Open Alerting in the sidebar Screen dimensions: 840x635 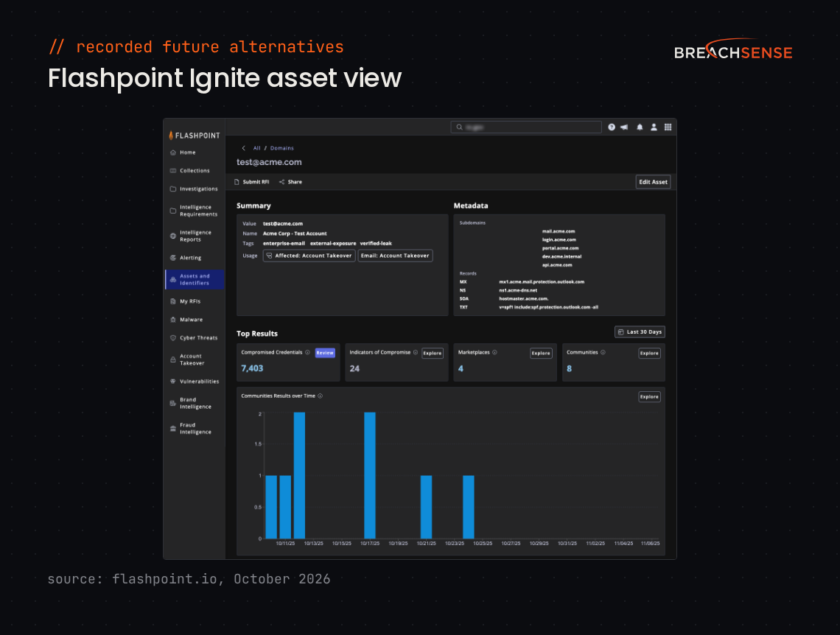(190, 258)
